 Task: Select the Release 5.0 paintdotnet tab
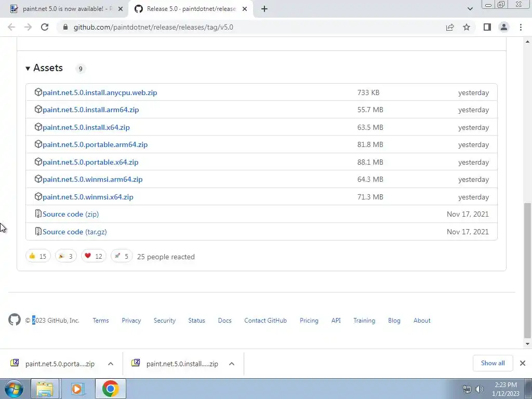pos(191,9)
